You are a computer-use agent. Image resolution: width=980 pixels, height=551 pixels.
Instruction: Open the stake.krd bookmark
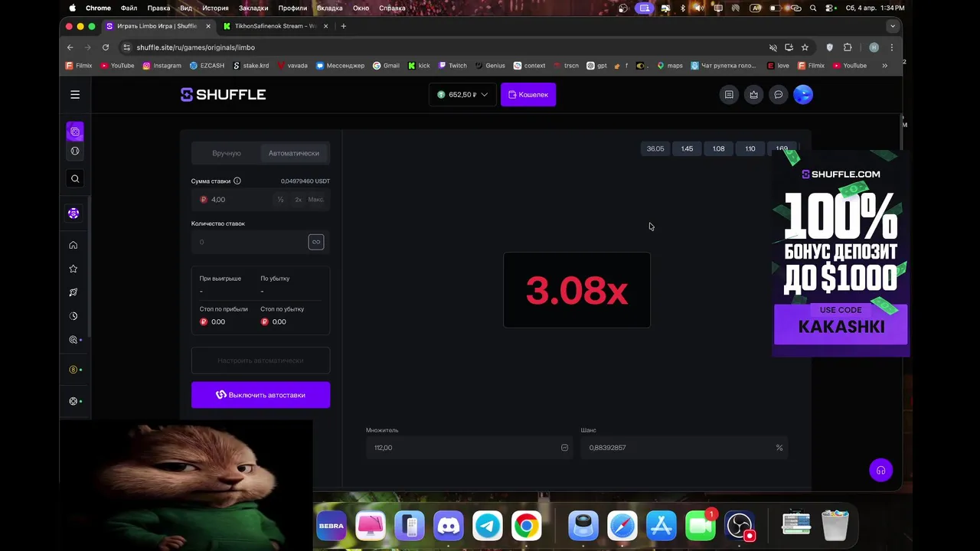251,66
